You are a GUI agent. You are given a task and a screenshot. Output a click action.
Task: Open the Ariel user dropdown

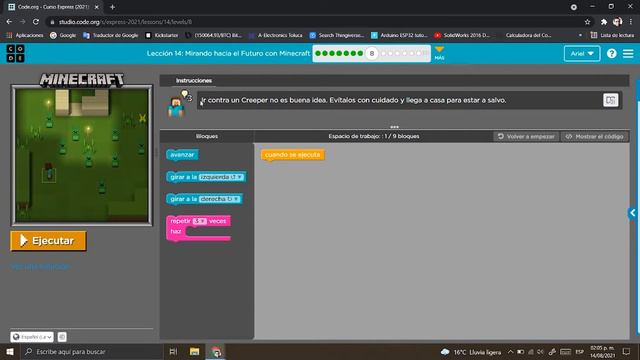582,53
